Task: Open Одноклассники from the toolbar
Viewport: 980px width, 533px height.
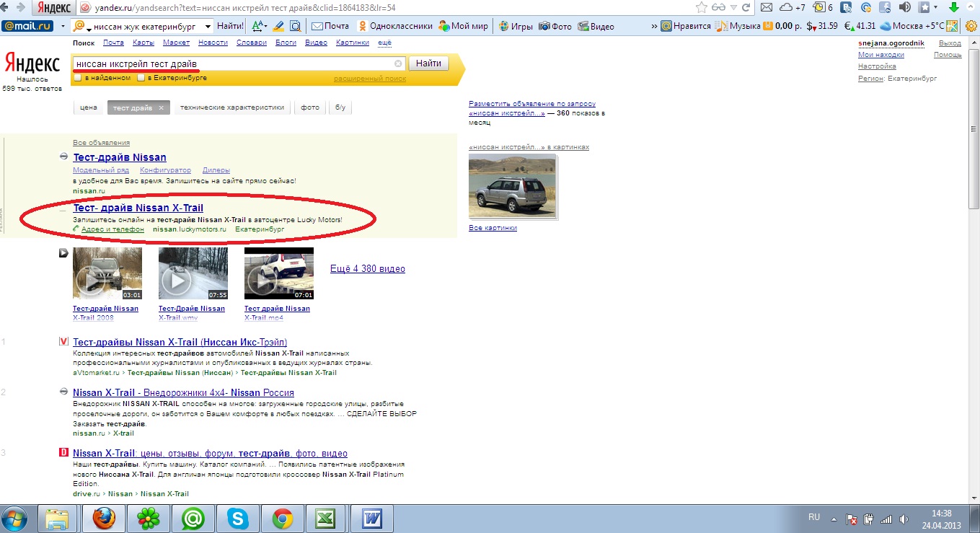Action: pos(394,26)
